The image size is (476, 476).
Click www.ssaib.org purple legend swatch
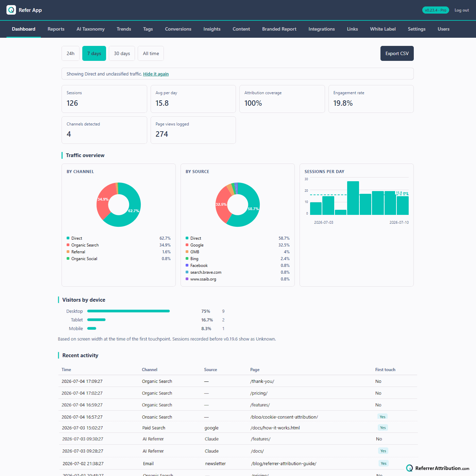(x=187, y=279)
